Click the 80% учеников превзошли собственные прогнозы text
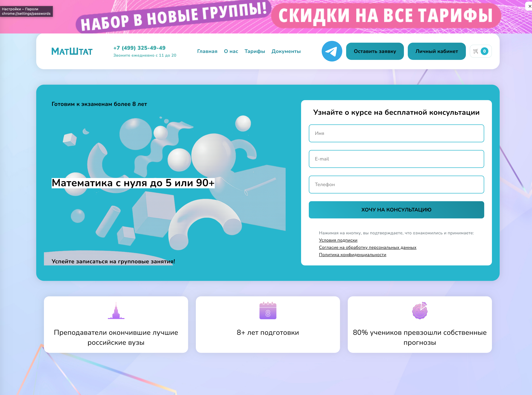The height and width of the screenshot is (395, 532). (x=420, y=337)
